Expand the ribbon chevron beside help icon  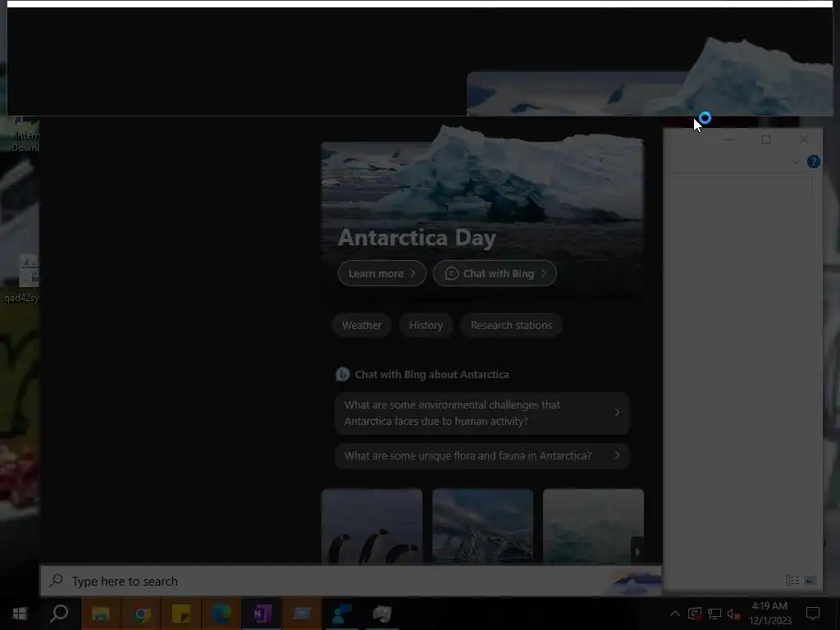point(796,162)
